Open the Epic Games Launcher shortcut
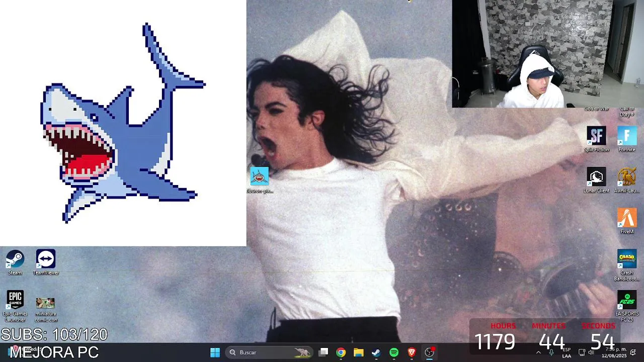 click(x=15, y=306)
